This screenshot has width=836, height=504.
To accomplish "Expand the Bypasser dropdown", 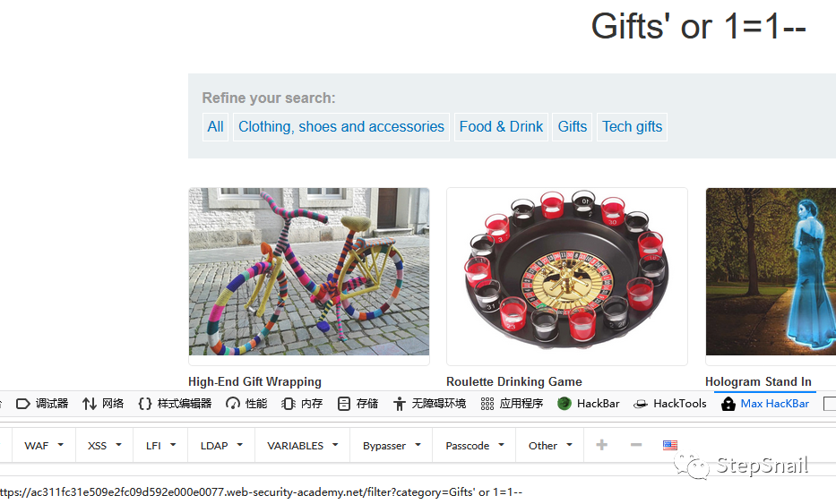I will coord(392,446).
